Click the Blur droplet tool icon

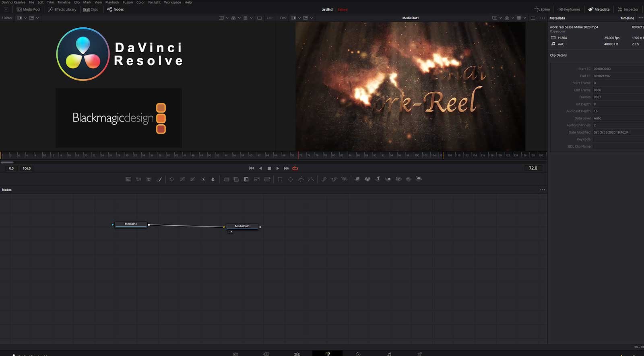pyautogui.click(x=213, y=179)
